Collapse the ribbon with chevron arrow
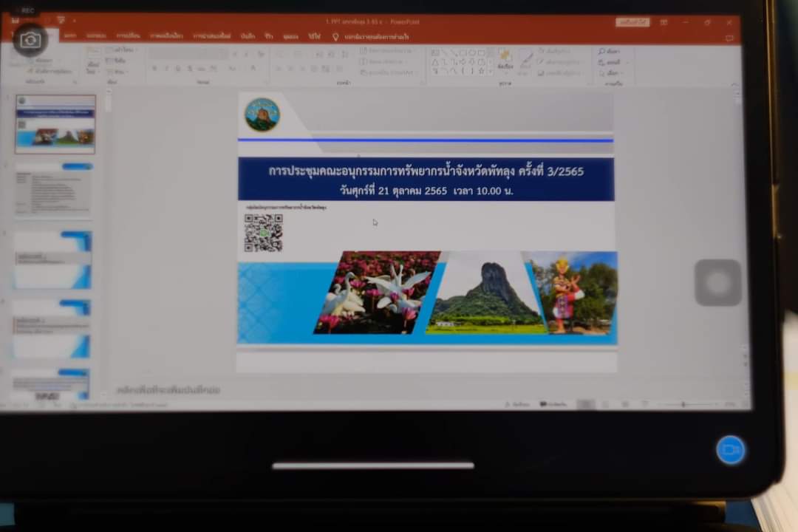Image resolution: width=798 pixels, height=532 pixels. [x=734, y=85]
